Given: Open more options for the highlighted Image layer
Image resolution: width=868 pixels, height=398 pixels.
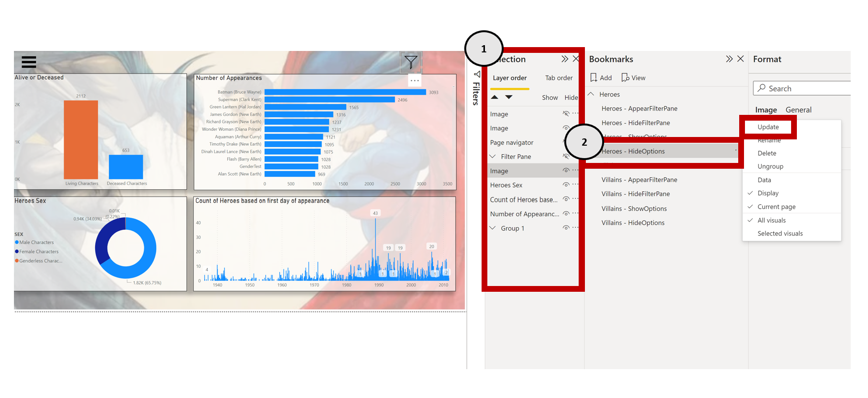Looking at the screenshot, I should 575,170.
